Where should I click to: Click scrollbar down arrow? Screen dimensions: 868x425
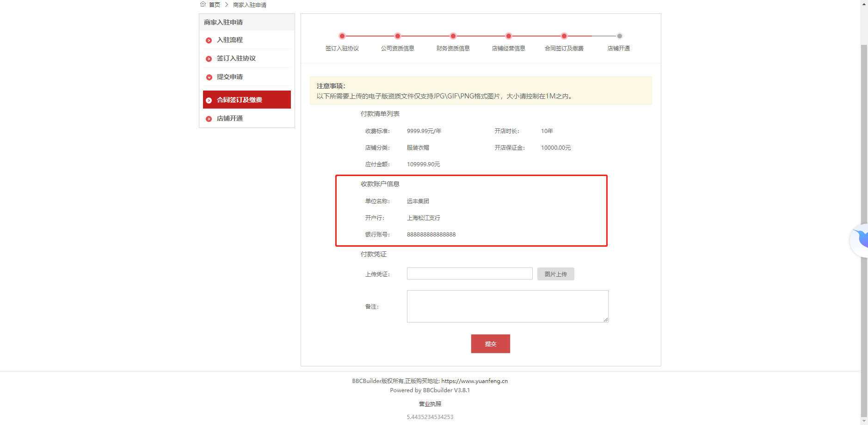point(864,421)
